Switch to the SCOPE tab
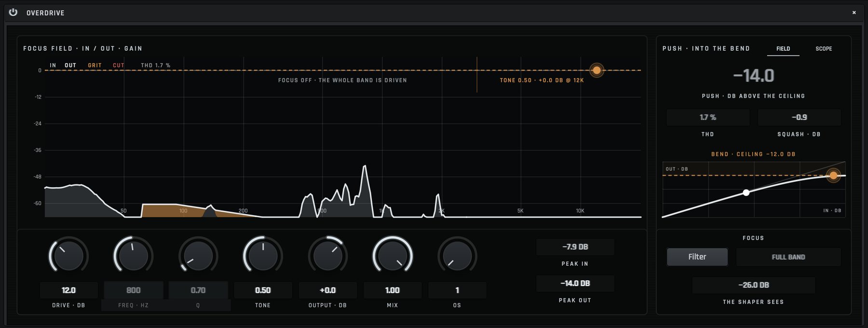Viewport: 868px width, 328px height. pos(824,49)
